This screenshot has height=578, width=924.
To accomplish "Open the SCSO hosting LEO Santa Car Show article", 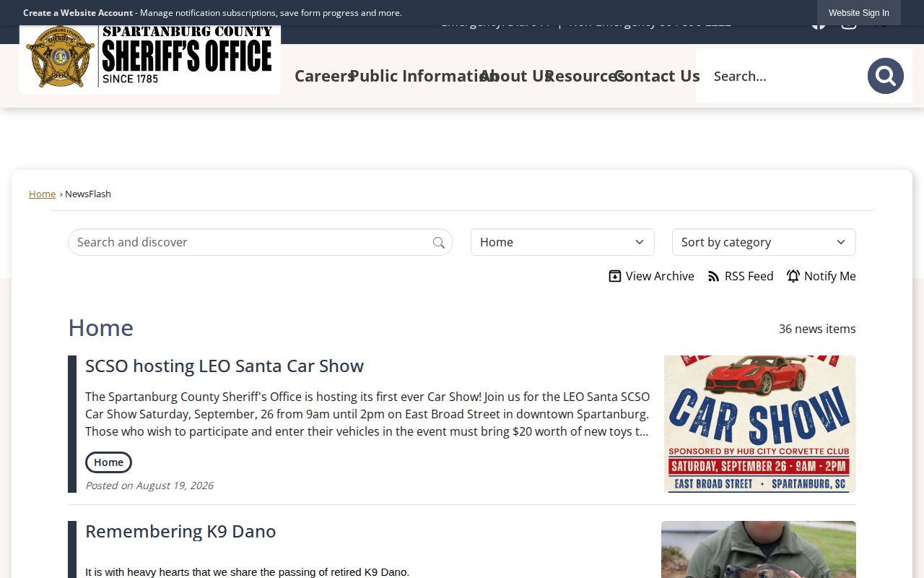I will 225,366.
